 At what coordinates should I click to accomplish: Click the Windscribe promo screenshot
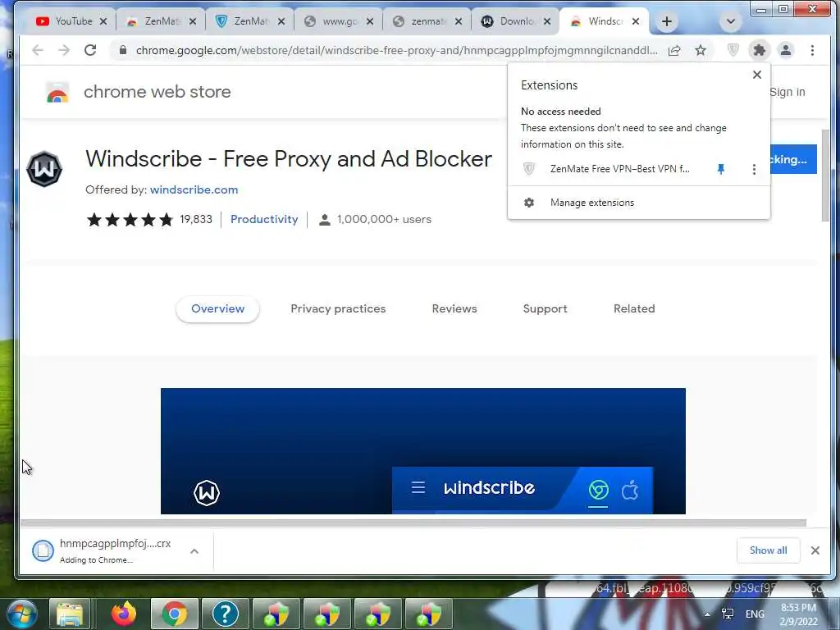(422, 451)
